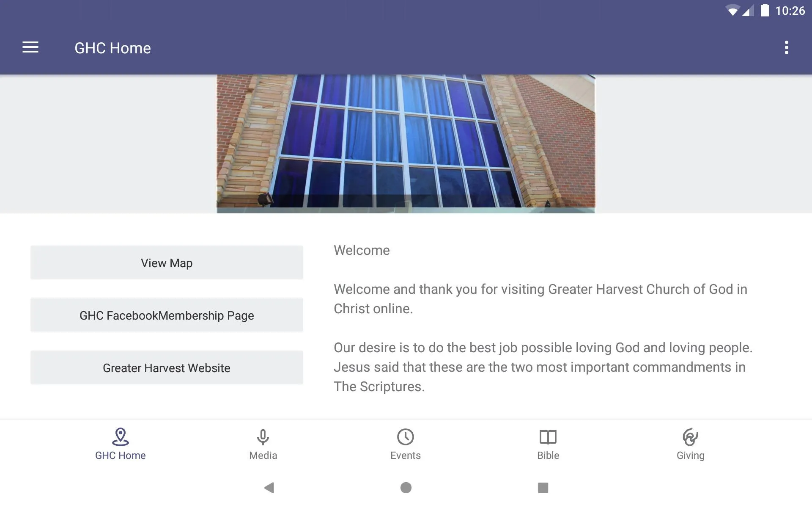Tap the Android recent apps button
Screen dimensions: 812x508
point(543,488)
